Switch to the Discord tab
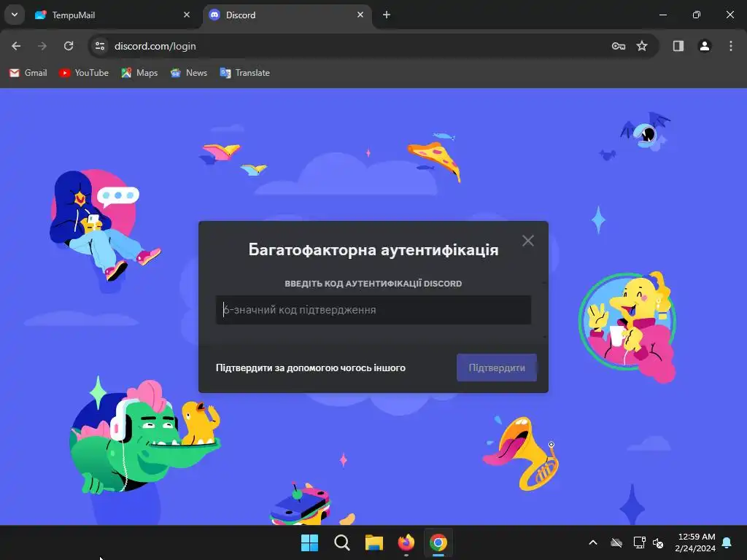747x560 pixels. pos(286,15)
